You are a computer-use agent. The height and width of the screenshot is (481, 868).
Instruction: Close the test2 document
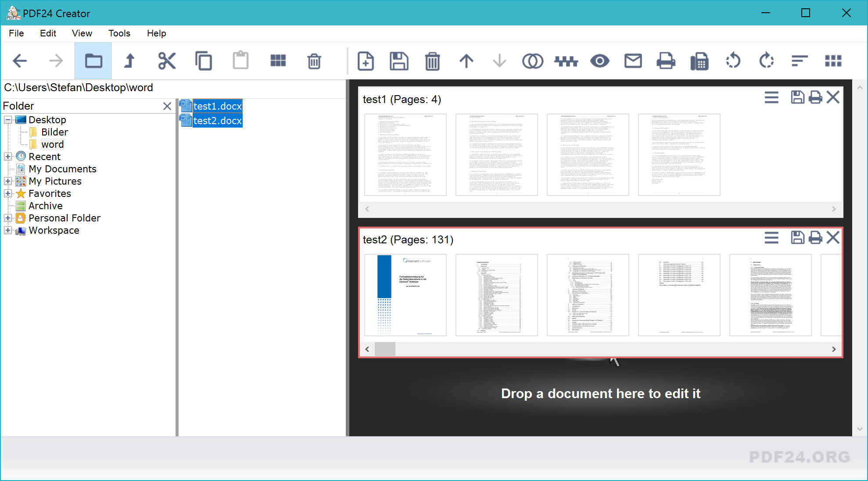click(x=833, y=238)
